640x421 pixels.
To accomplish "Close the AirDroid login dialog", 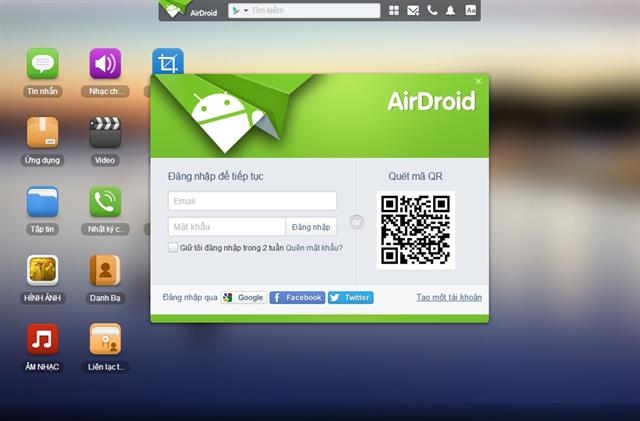I will (478, 81).
